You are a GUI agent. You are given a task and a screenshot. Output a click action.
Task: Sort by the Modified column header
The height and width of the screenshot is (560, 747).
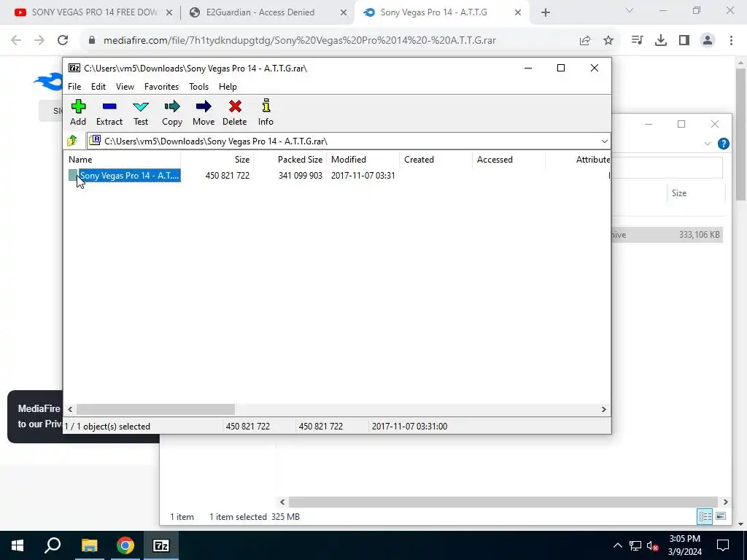click(363, 160)
